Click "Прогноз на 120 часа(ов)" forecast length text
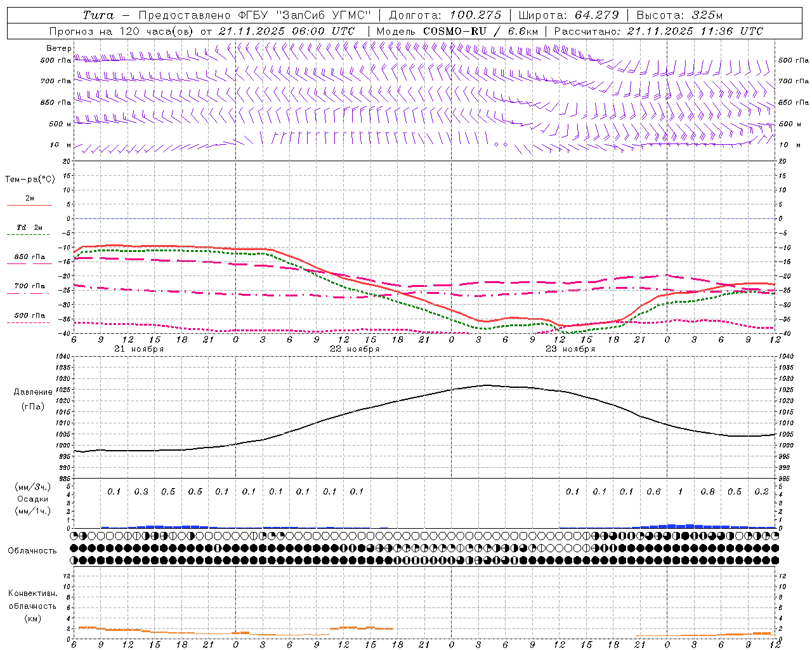The height and width of the screenshot is (650, 812). pyautogui.click(x=122, y=31)
